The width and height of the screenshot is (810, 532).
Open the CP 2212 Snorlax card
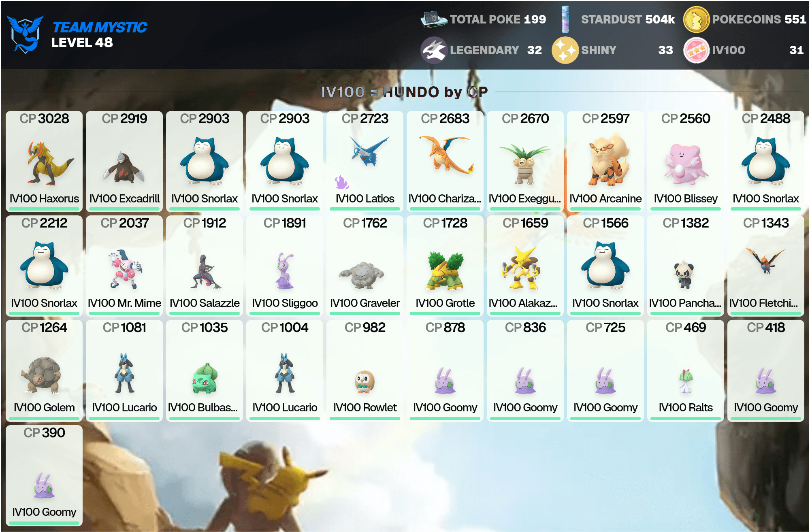point(44,266)
